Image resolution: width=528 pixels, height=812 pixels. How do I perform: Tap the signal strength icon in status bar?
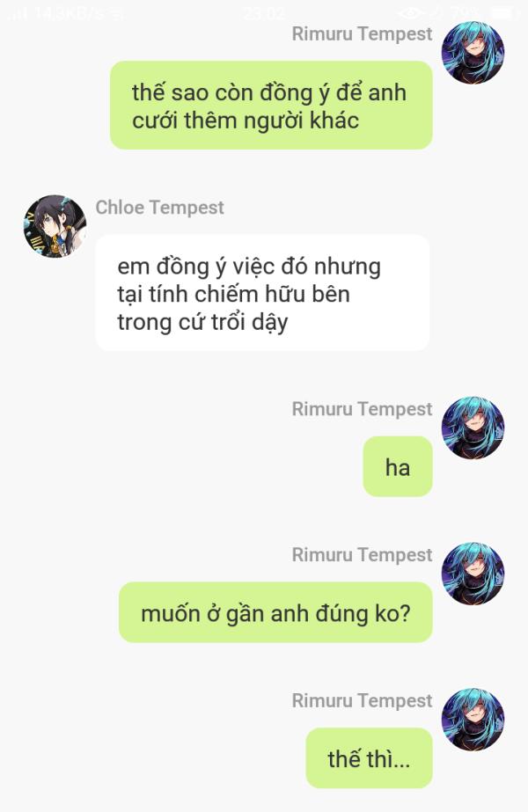point(19,13)
